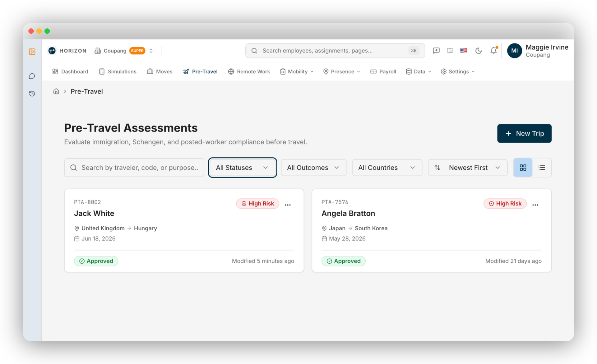The width and height of the screenshot is (597, 364).
Task: Click the Approved status on PTA-7576
Action: (344, 261)
